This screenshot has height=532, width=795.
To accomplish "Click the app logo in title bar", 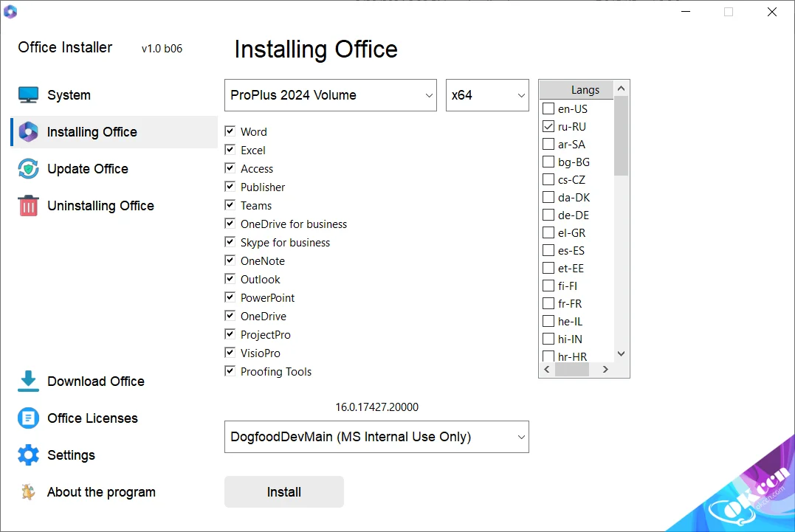I will 10,11.
